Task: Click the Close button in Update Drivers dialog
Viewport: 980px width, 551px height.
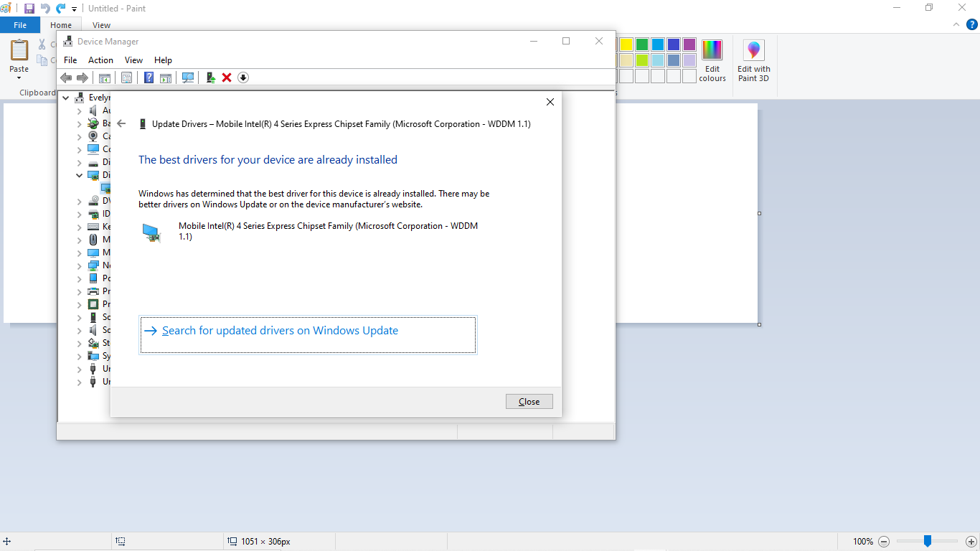Action: (x=529, y=402)
